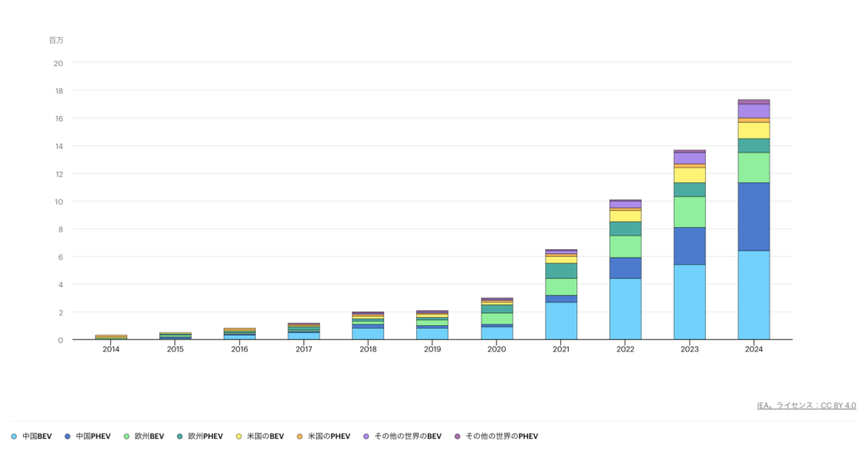Image resolution: width=868 pixels, height=449 pixels.
Task: Click the 10 y-axis value
Action: click(x=58, y=202)
